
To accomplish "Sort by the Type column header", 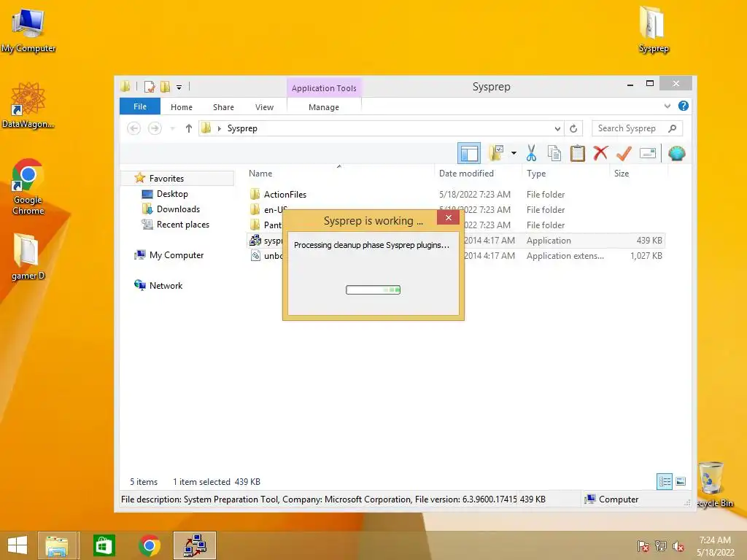I will pos(536,174).
